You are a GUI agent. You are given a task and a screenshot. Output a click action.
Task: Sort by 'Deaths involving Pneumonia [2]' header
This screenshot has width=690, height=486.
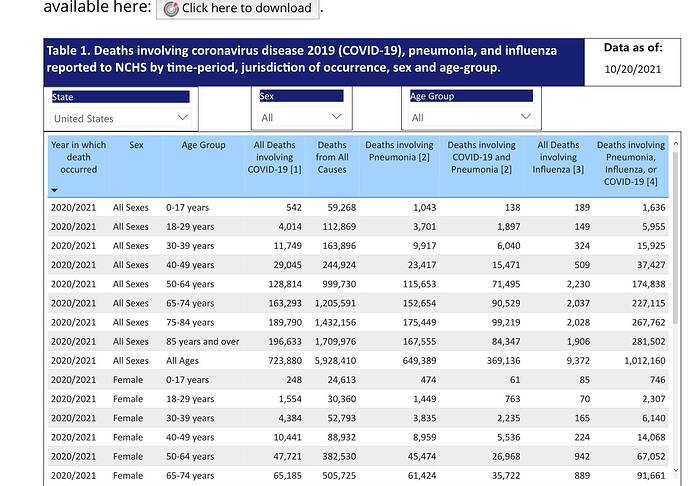[x=399, y=151]
